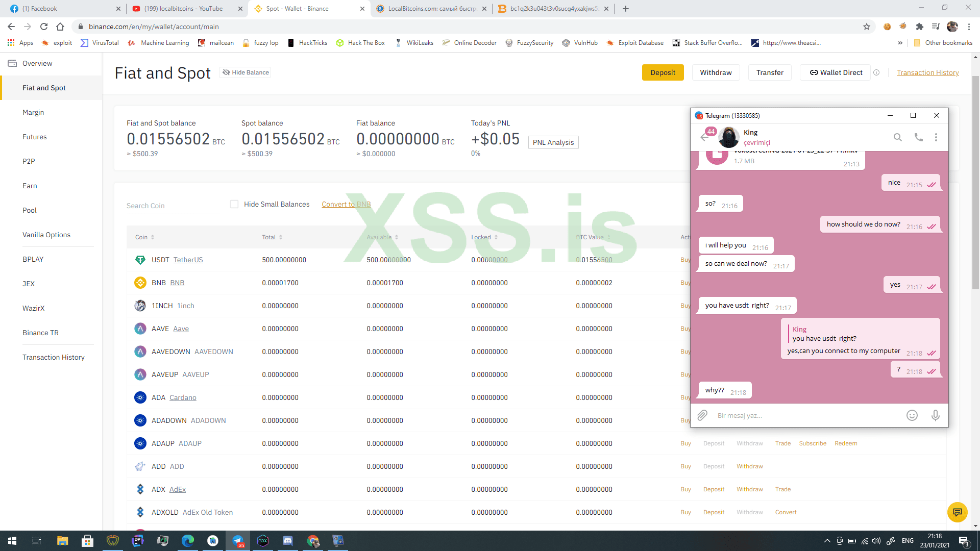Call King using the phone icon
Screen dimensions: 980x551
click(918, 137)
